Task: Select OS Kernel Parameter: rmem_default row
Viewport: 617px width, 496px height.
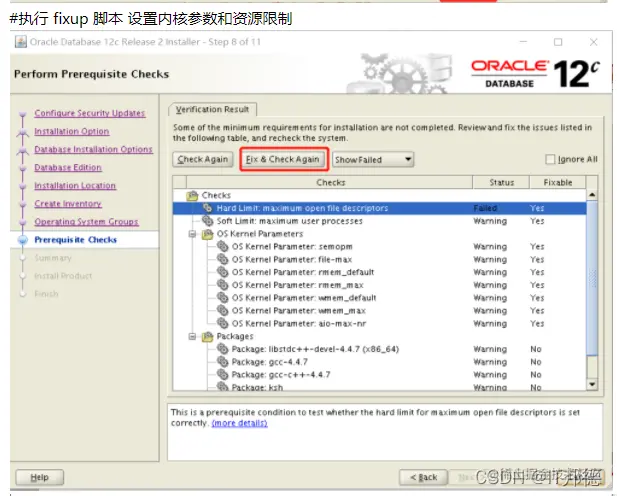Action: [x=379, y=272]
